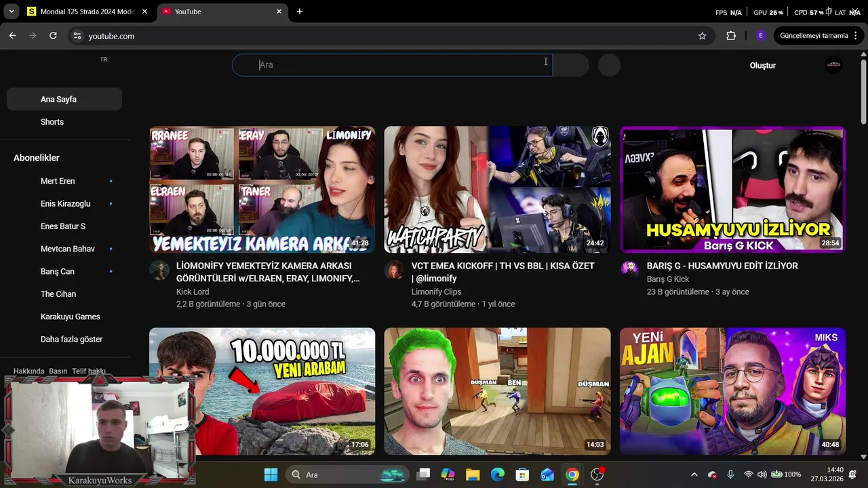The height and width of the screenshot is (488, 868).
Task: Open Enis Kirazoglu subscription channel
Action: [64, 204]
